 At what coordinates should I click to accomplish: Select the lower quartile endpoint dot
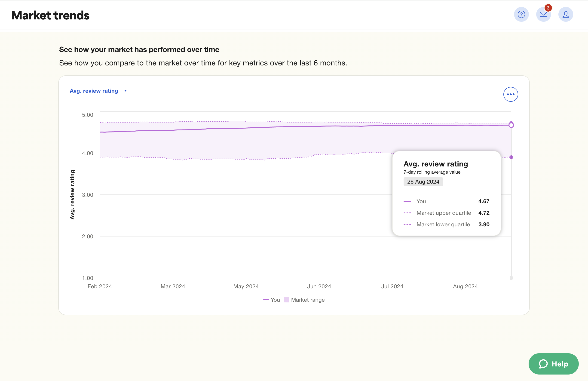coord(511,157)
